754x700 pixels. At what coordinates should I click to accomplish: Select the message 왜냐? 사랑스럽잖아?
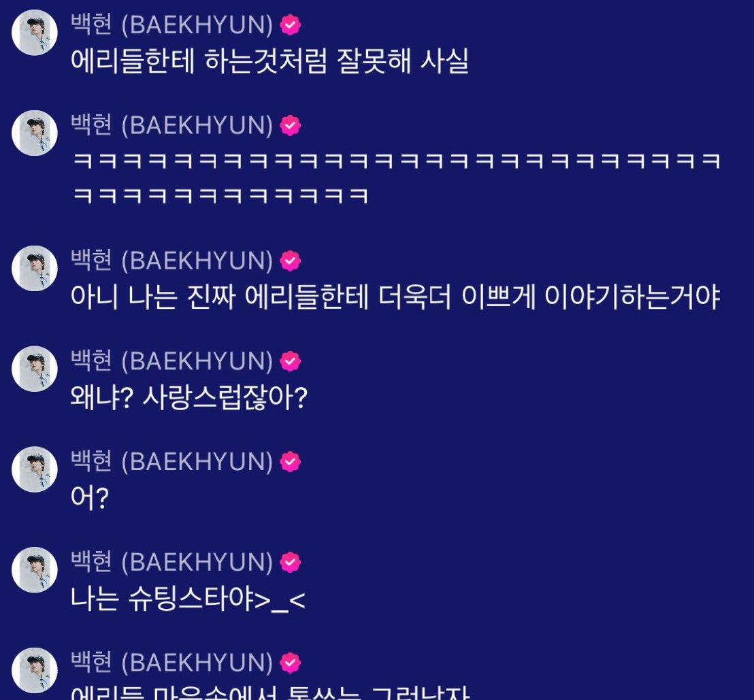tap(189, 397)
